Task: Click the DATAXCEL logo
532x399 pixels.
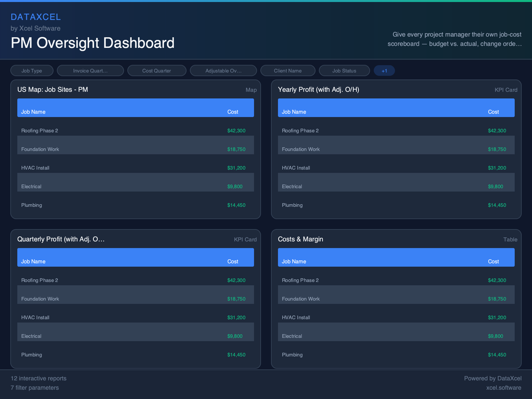Action: pos(36,17)
